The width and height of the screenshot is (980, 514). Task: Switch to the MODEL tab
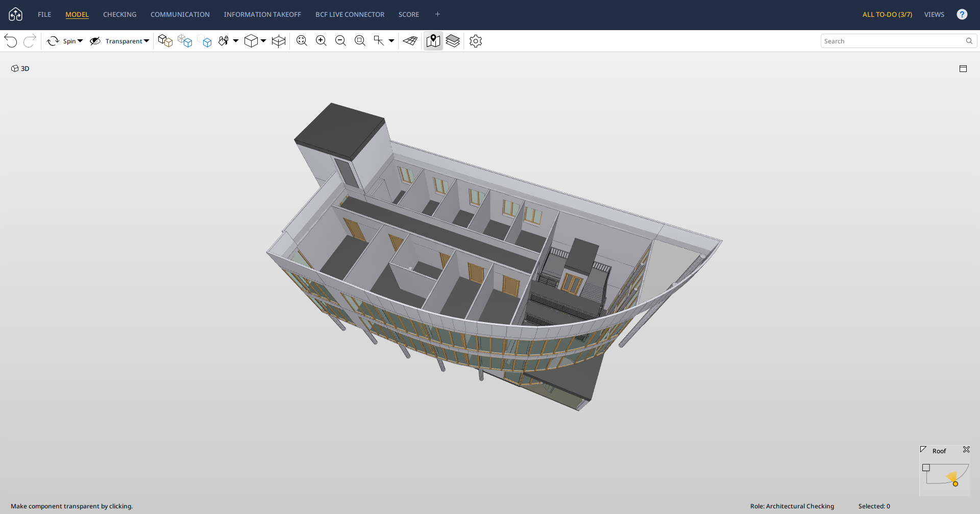(77, 14)
